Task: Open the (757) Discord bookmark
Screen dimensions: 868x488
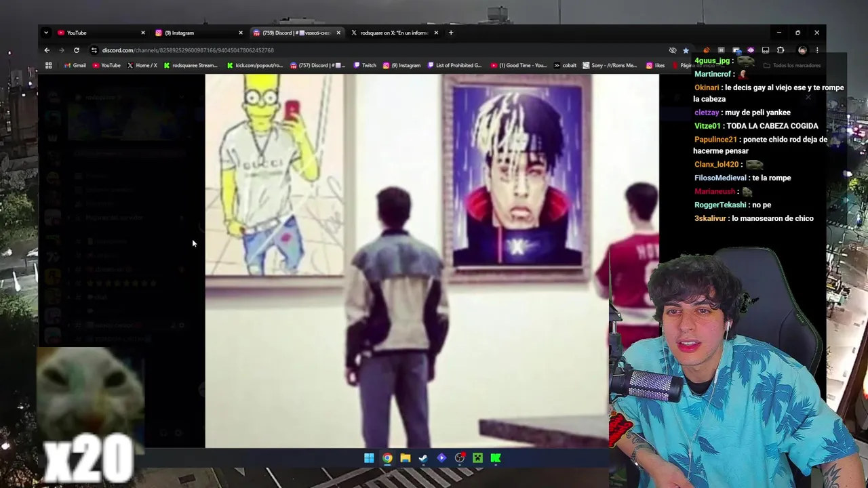Action: [318, 66]
